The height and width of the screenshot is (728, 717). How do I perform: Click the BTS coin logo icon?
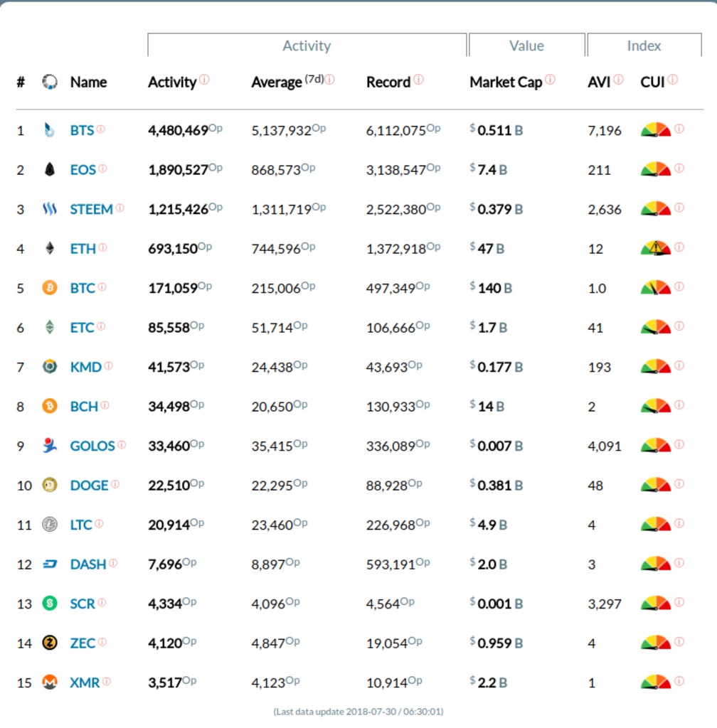49,130
